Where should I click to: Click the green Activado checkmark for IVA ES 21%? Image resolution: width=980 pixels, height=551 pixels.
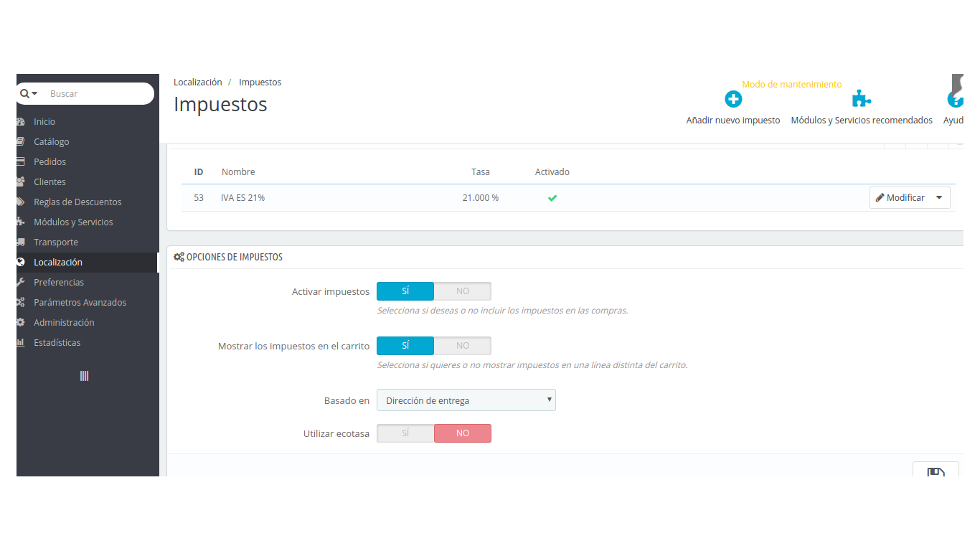(x=552, y=198)
